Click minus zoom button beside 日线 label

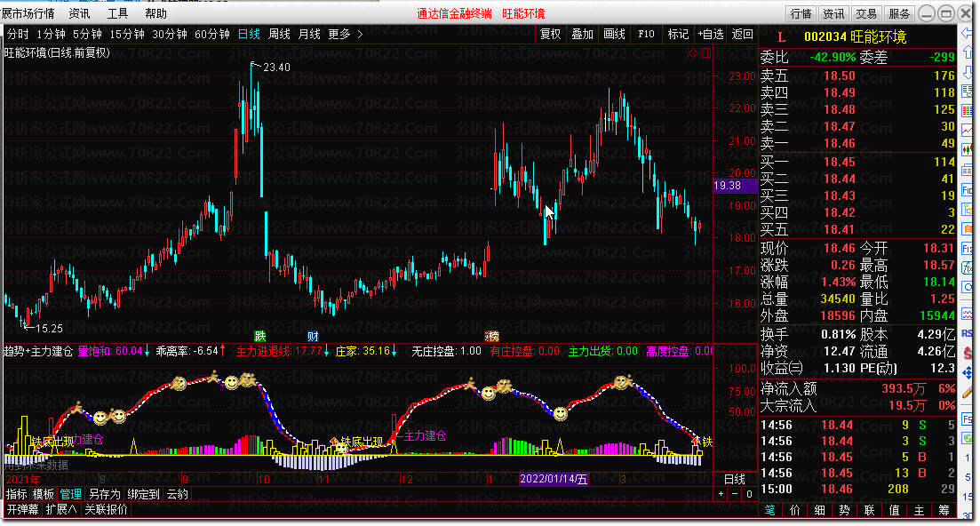click(735, 494)
